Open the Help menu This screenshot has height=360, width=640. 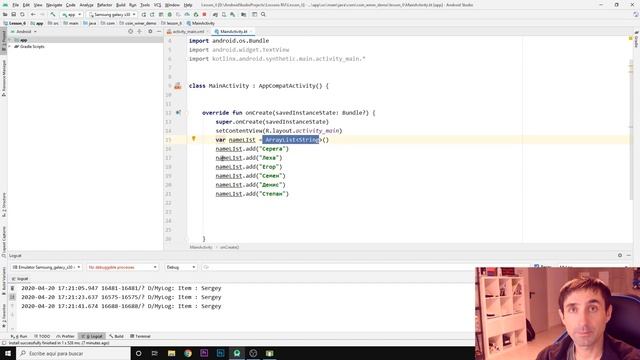pyautogui.click(x=188, y=5)
